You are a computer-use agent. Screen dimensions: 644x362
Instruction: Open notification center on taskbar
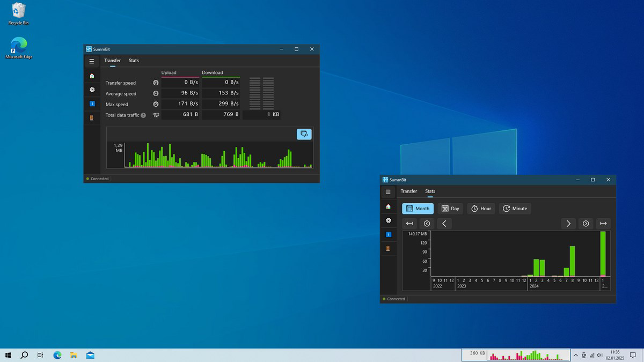point(633,355)
